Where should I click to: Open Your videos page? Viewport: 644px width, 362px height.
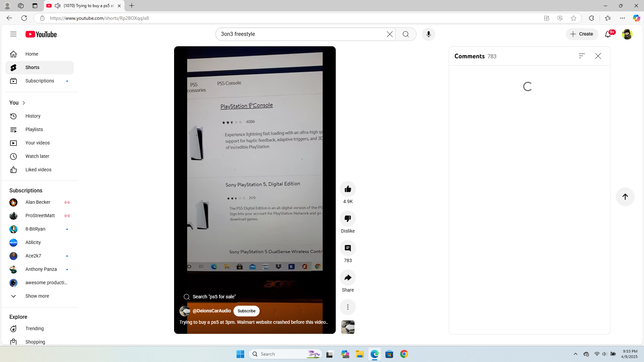[x=40, y=143]
